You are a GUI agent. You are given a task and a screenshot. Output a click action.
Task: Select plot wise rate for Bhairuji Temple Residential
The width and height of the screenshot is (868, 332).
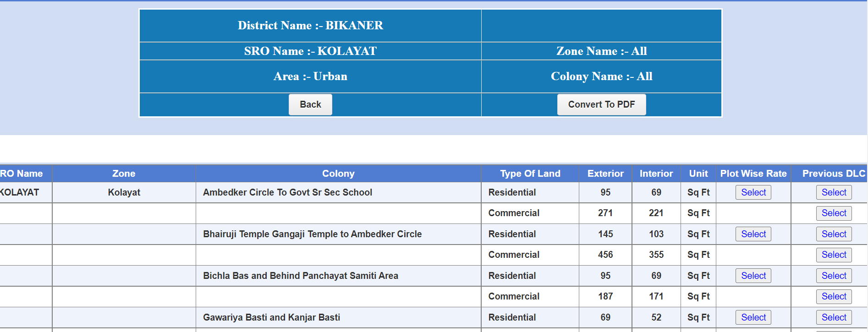click(x=753, y=234)
